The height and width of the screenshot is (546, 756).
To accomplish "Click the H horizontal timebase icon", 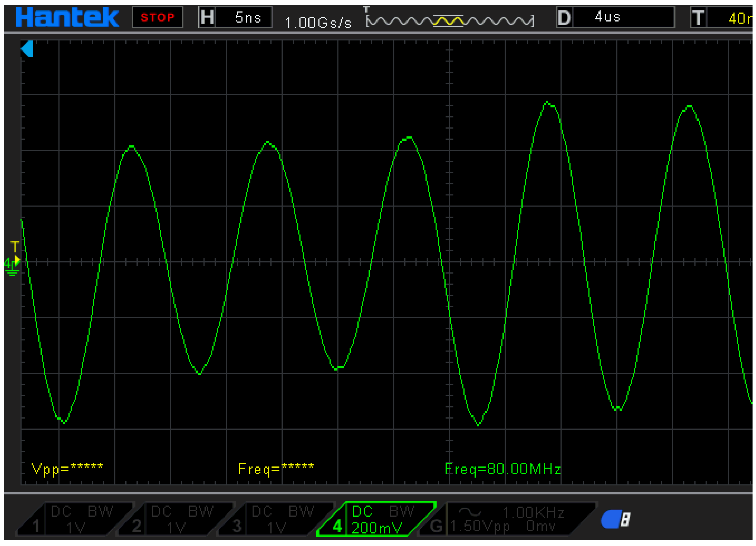I will point(207,17).
